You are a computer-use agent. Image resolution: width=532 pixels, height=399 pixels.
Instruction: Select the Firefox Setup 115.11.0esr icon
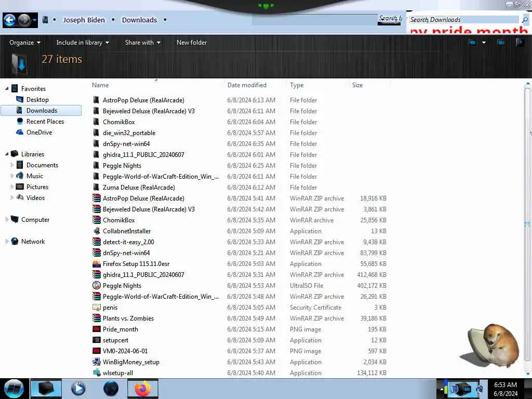pos(96,263)
